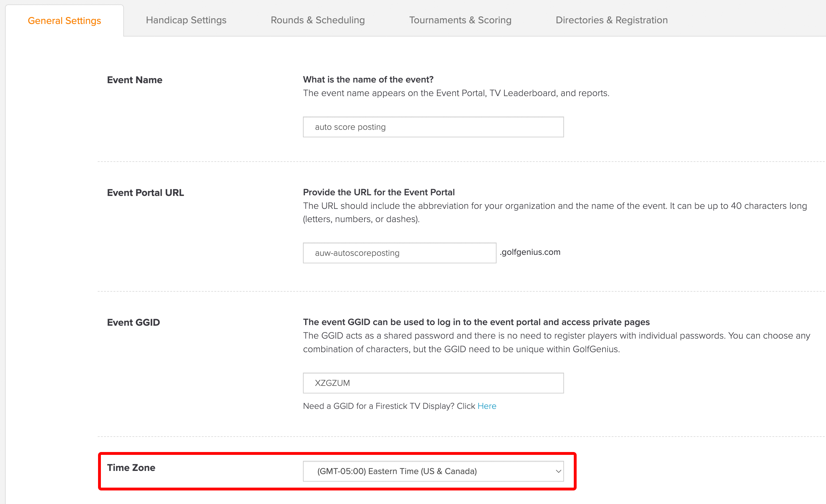Click the Event Portal URL input field
The image size is (826, 504).
click(399, 253)
